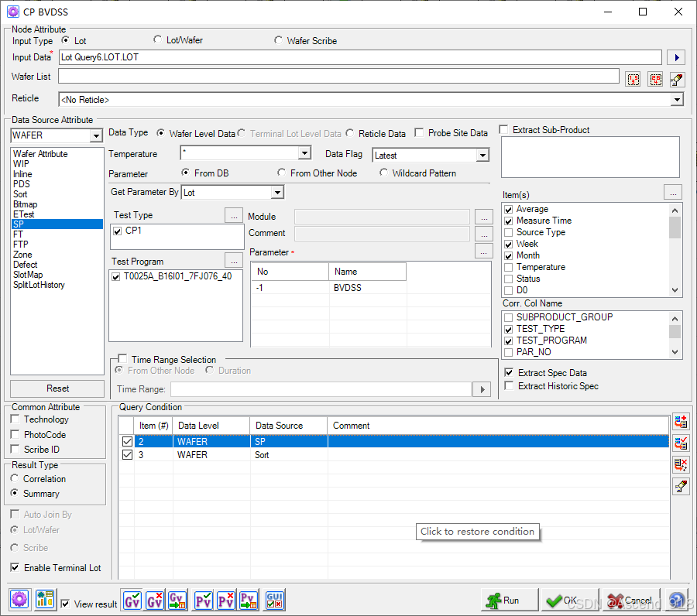Open the Item(s) browse ellipsis button
The image size is (697, 616).
tap(673, 193)
